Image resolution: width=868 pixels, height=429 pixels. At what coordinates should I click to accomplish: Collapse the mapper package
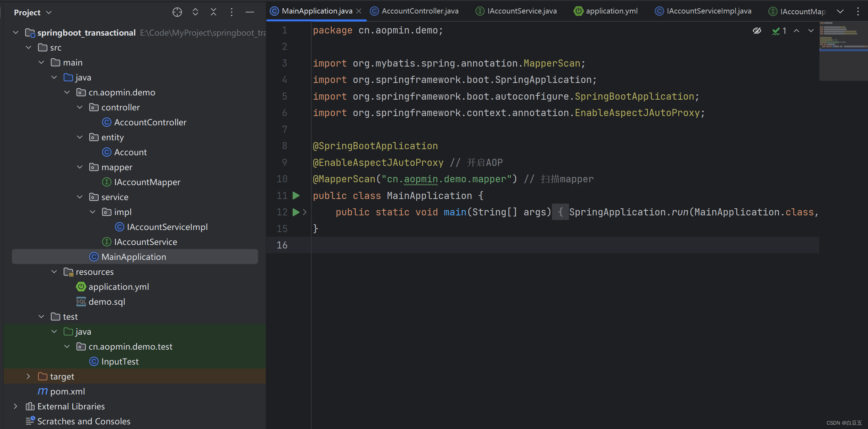coord(80,167)
